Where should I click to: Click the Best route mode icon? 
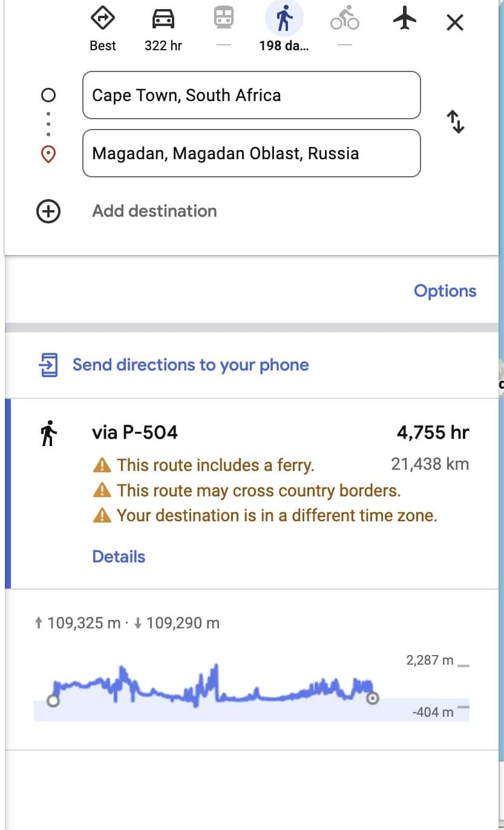point(102,18)
